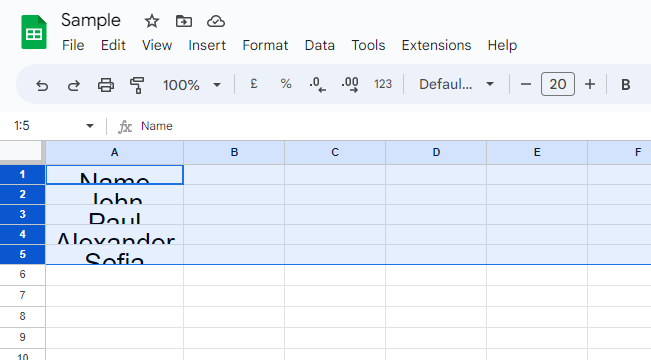The image size is (651, 360).
Task: Open the move-to-folder icon
Action: (x=184, y=21)
